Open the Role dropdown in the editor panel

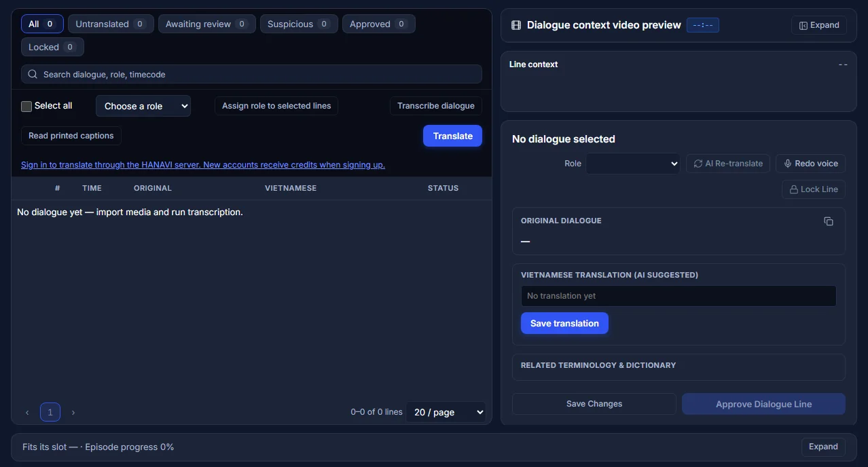[x=633, y=164]
